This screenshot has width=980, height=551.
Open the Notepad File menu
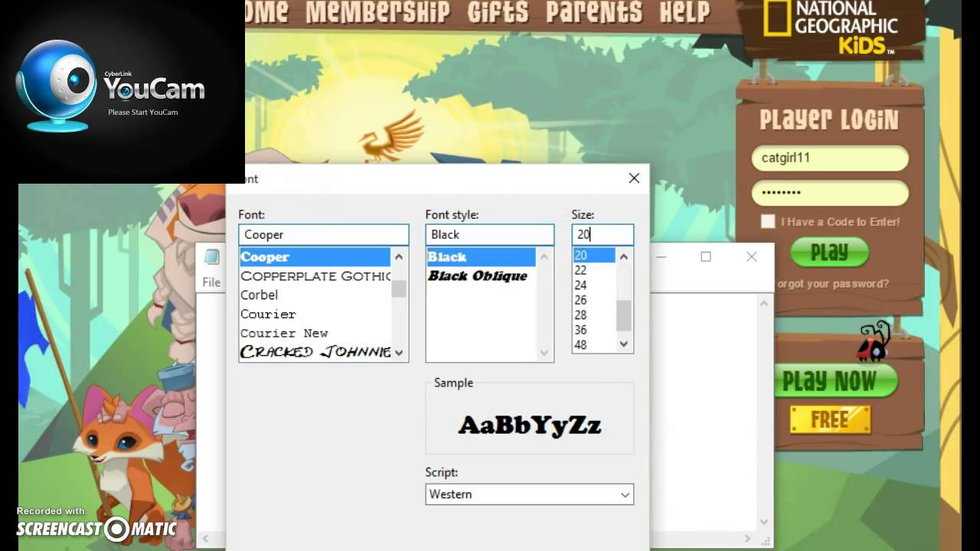[x=211, y=282]
